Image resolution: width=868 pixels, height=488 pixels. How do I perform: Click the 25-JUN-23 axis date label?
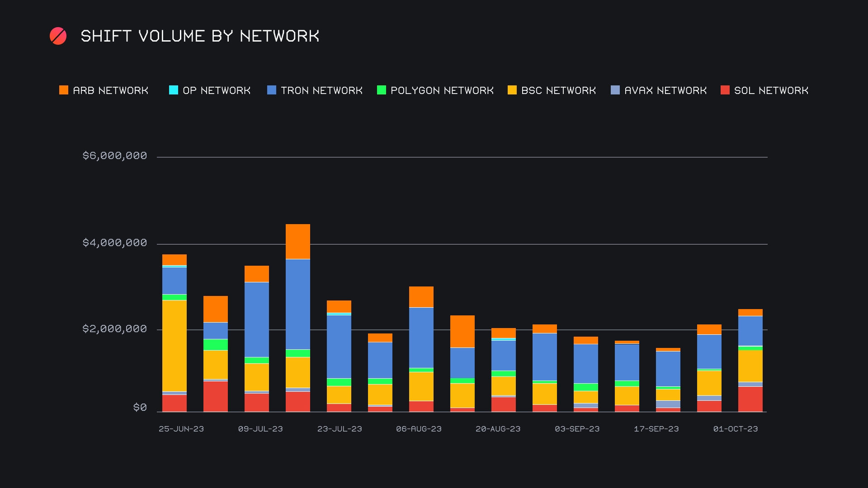point(181,429)
